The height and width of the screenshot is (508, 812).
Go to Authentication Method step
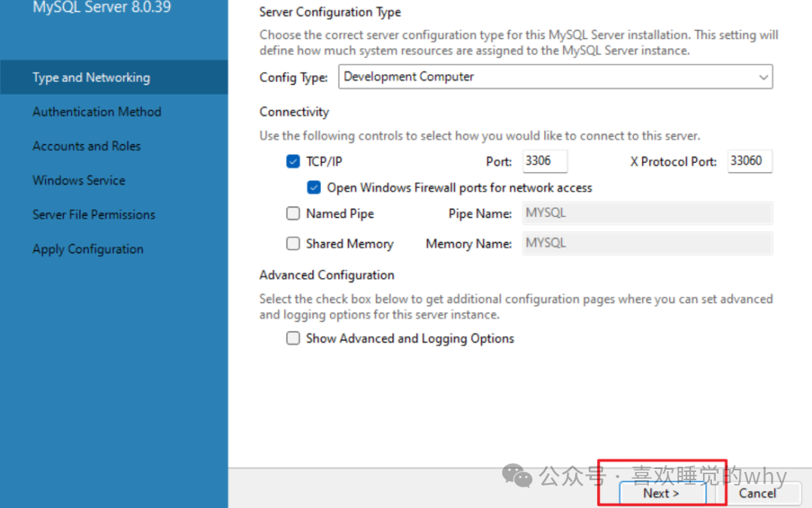pyautogui.click(x=97, y=112)
